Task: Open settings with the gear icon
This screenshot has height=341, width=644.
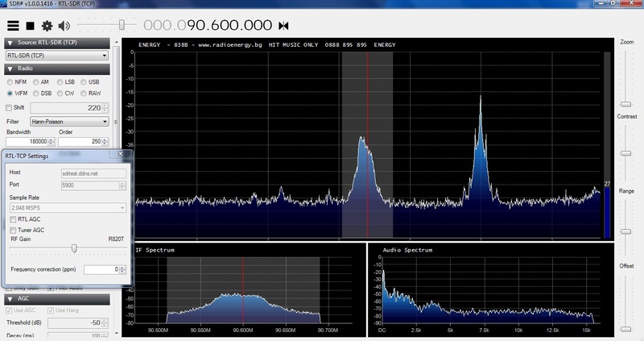Action: 47,26
